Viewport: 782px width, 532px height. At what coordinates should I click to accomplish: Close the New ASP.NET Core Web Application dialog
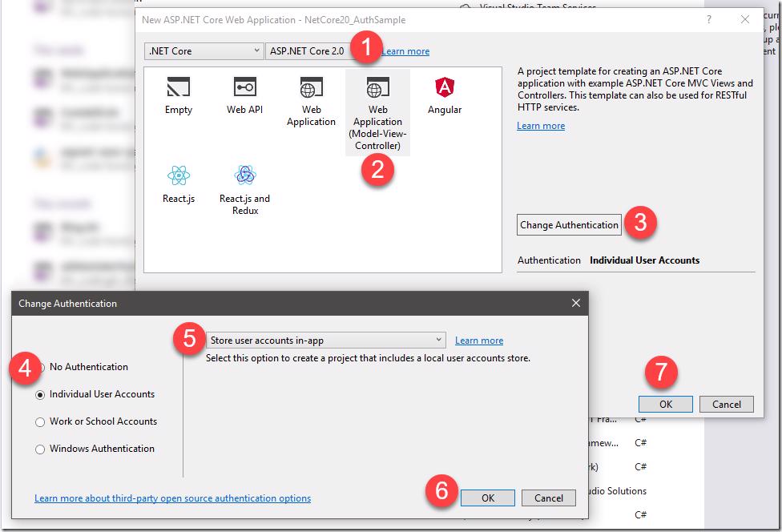744,19
